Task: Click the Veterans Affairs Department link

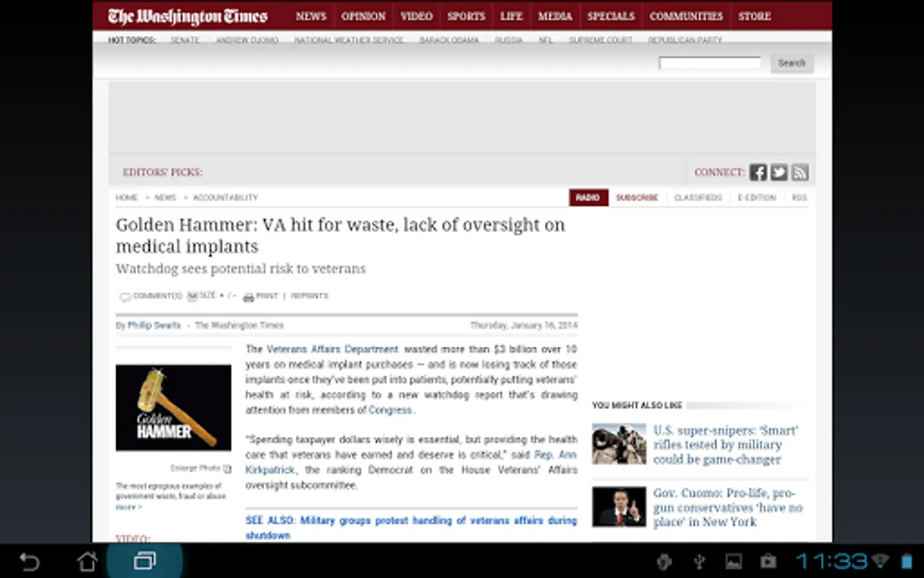Action: 332,349
